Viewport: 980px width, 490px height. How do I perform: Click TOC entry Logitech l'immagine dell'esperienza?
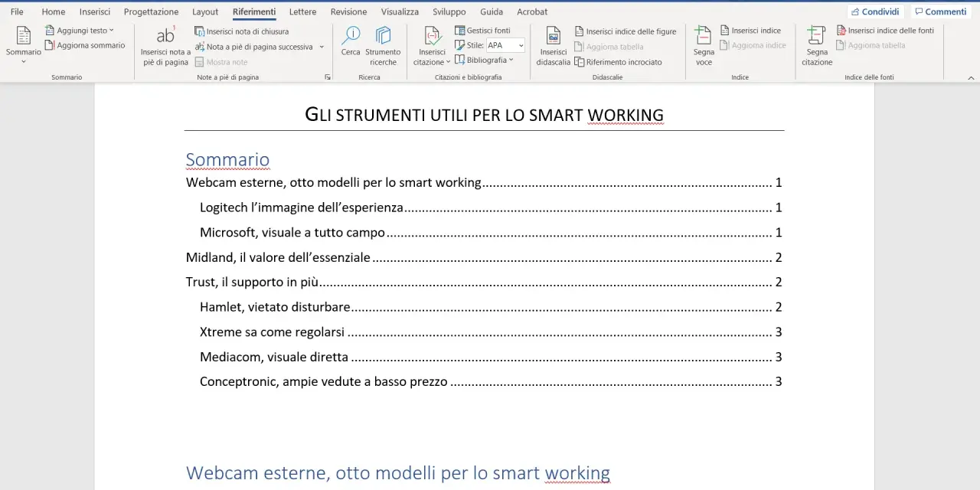coord(491,207)
